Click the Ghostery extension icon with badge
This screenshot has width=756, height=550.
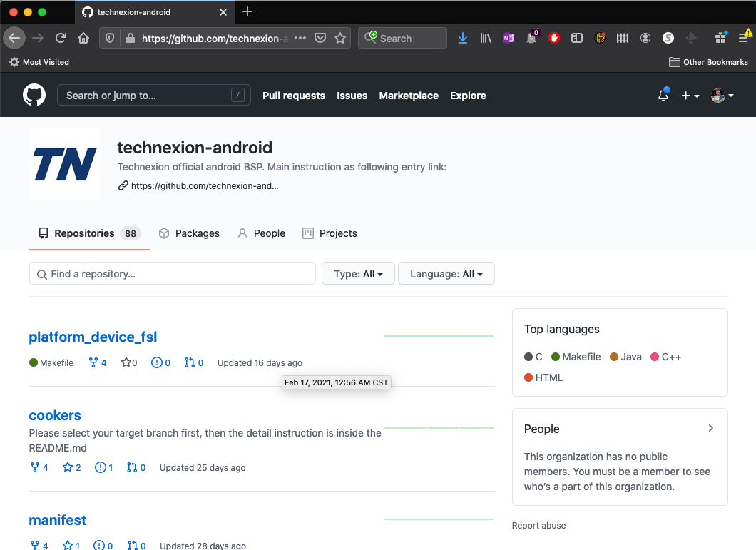(531, 37)
